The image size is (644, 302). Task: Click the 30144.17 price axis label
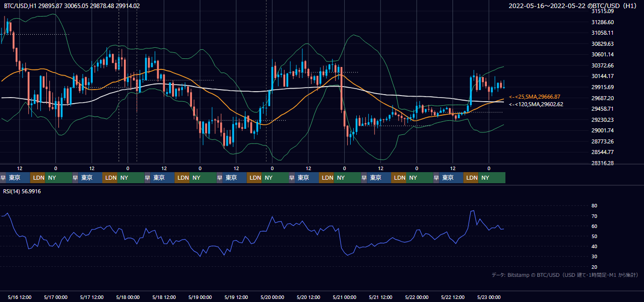(602, 76)
